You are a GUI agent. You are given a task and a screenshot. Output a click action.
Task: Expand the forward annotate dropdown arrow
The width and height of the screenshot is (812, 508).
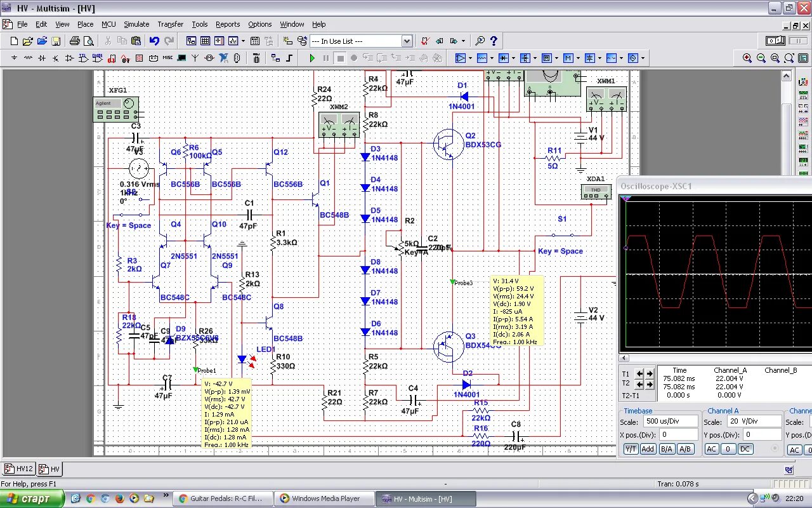click(463, 41)
